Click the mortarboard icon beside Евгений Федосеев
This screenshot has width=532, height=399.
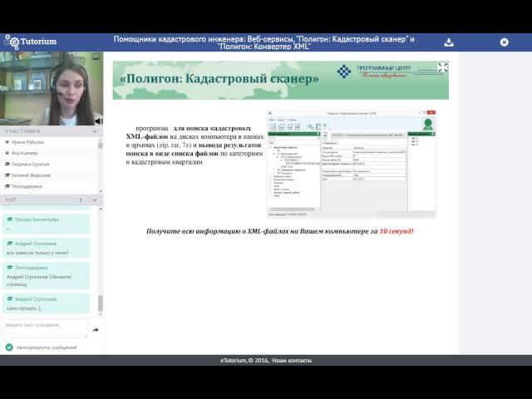coord(7,175)
